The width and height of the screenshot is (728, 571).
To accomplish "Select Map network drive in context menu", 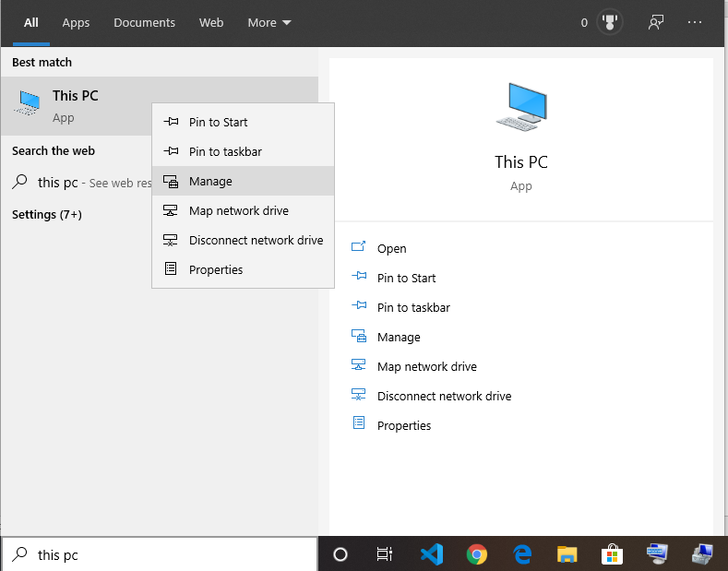I will click(x=238, y=211).
